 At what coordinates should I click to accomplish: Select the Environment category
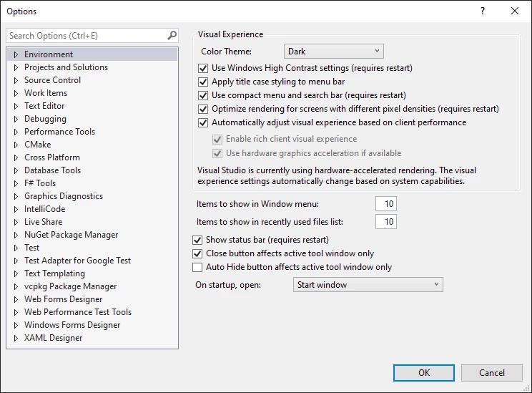pos(49,54)
